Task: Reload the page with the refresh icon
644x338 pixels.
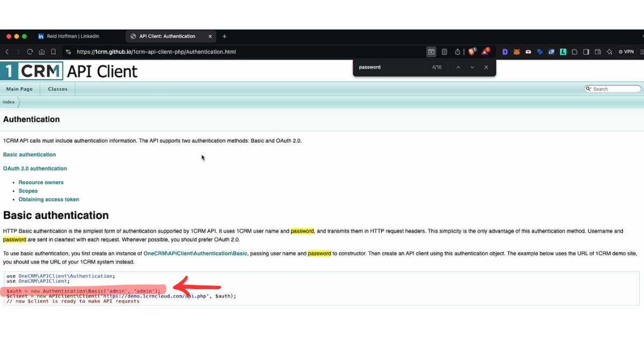Action: (30, 52)
